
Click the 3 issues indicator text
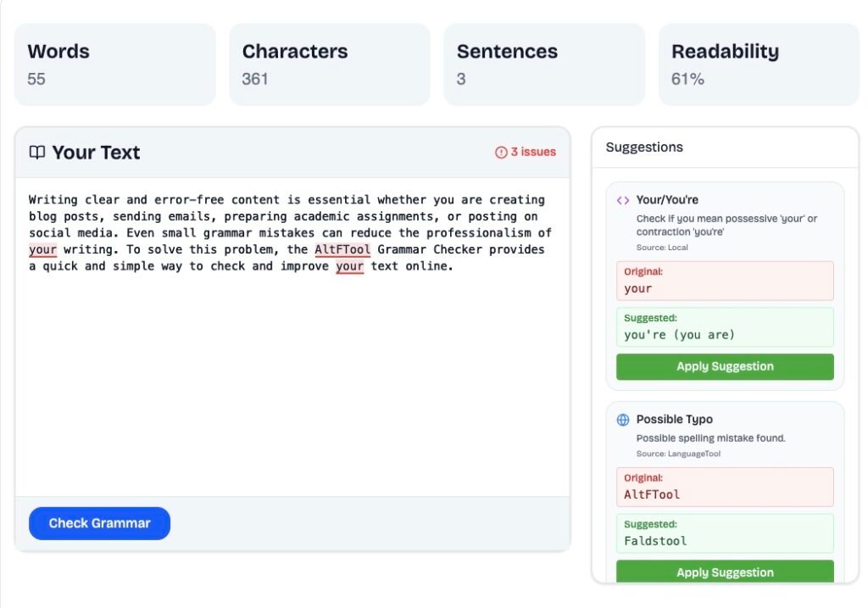533,153
